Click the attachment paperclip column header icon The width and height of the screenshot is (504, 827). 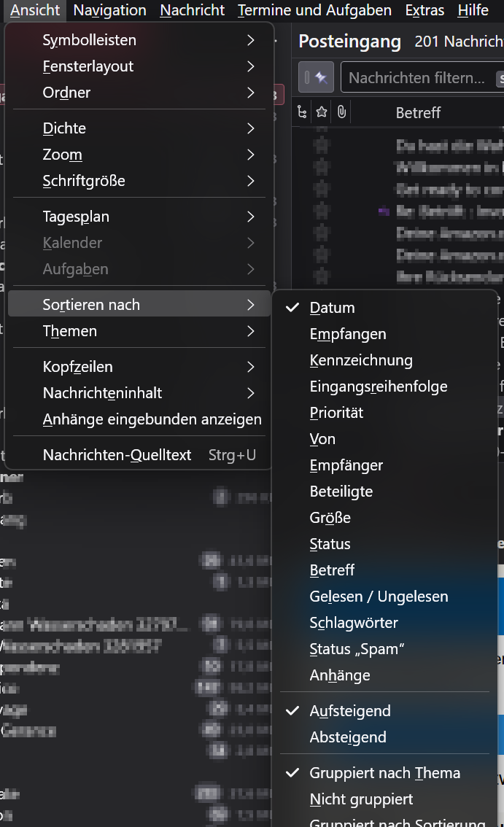[x=341, y=112]
